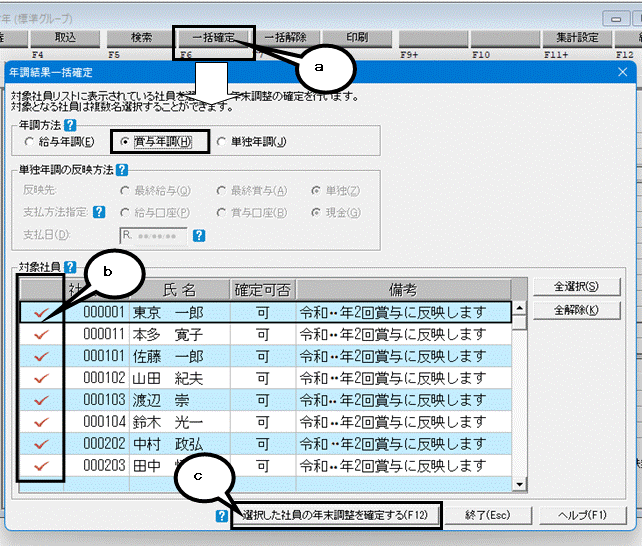The image size is (642, 546).
Task: Click 印刷 toolbar button
Action: [x=357, y=38]
